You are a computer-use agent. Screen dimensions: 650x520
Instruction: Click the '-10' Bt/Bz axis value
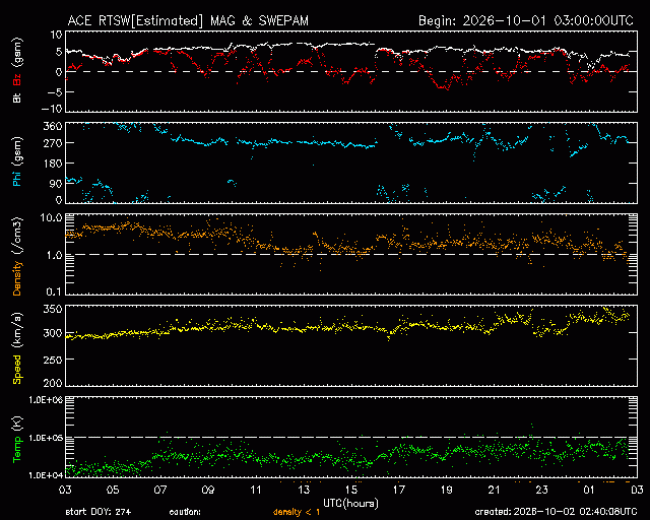[x=51, y=109]
